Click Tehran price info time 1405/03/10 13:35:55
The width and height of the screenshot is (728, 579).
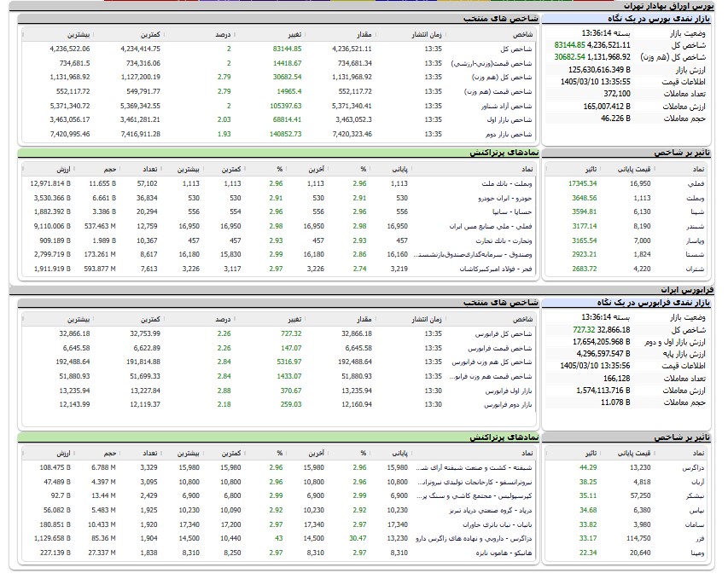click(596, 82)
